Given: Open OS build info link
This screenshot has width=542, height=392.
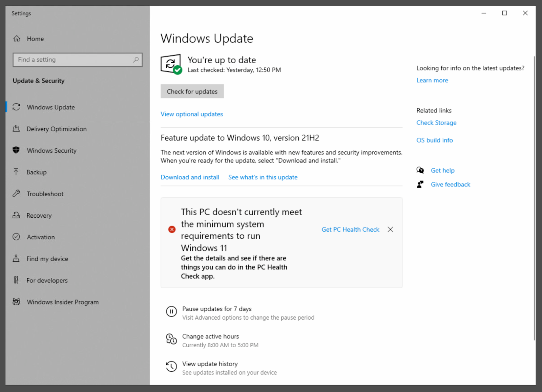Looking at the screenshot, I should coord(435,140).
